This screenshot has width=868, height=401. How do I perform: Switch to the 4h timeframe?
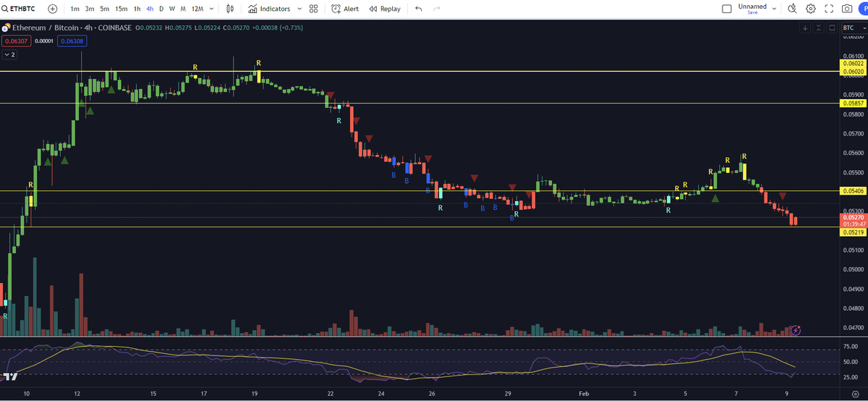coord(150,9)
